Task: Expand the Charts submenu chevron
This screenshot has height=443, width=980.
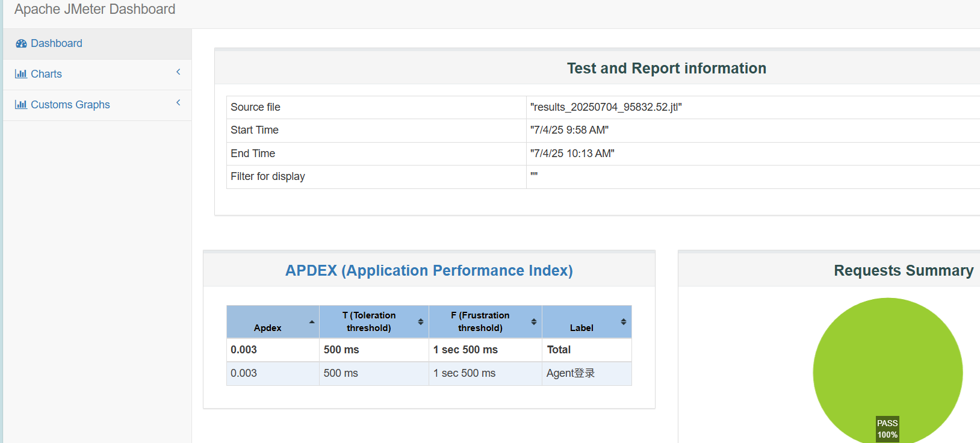Action: [178, 72]
